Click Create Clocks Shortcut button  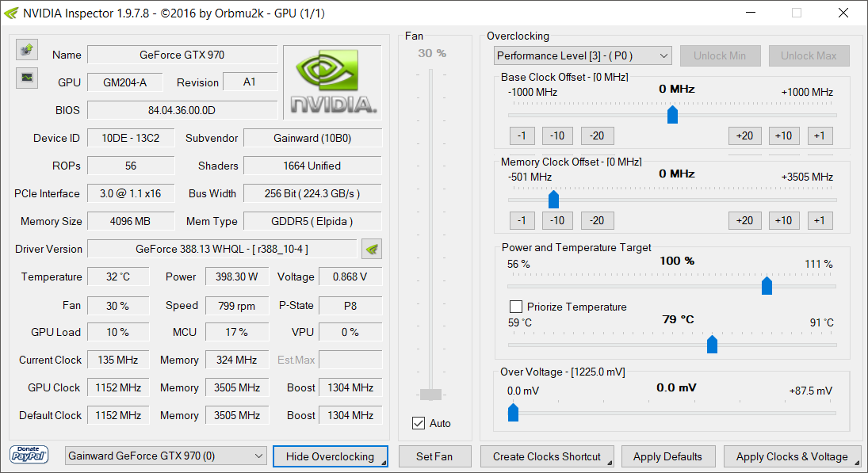pos(547,456)
